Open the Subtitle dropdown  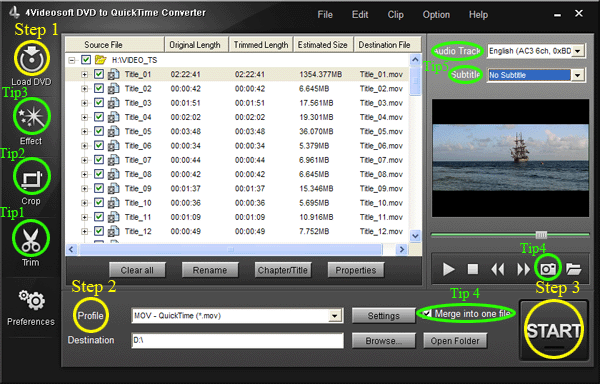[577, 75]
